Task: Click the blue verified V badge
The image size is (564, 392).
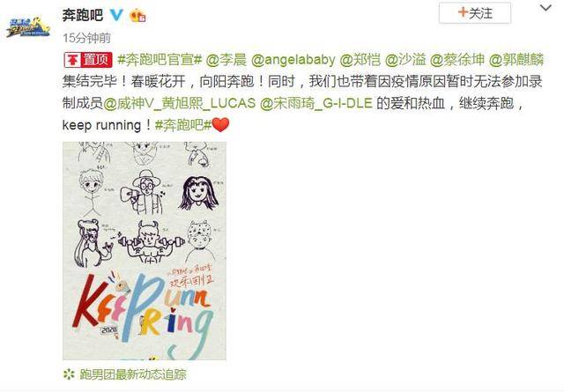Action: click(x=116, y=15)
